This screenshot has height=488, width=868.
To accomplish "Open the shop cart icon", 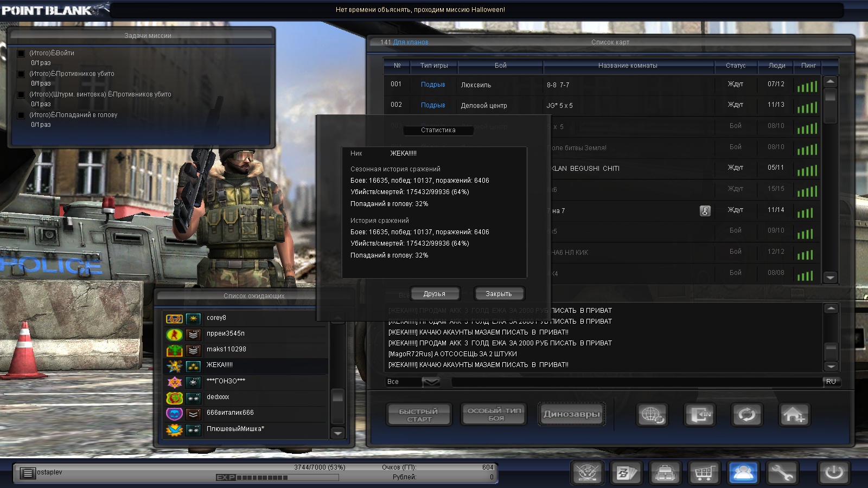I will [x=704, y=473].
